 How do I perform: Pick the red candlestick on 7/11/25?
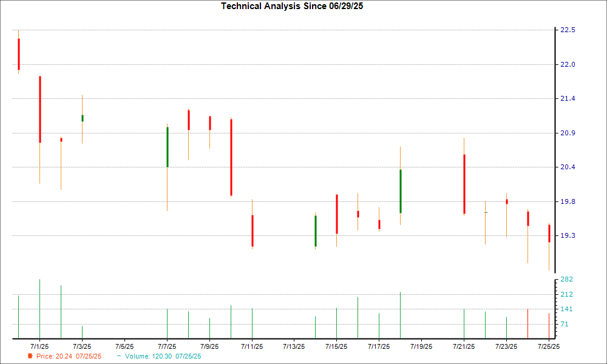(x=252, y=231)
